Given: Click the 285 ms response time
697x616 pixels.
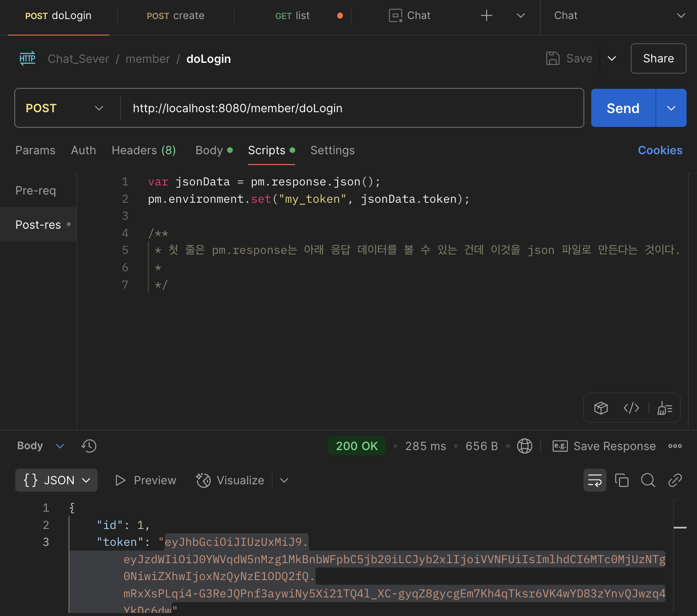Looking at the screenshot, I should tap(426, 446).
